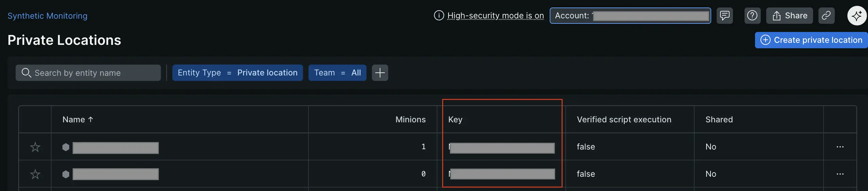Click the add filter plus icon
868x191 pixels.
(380, 73)
